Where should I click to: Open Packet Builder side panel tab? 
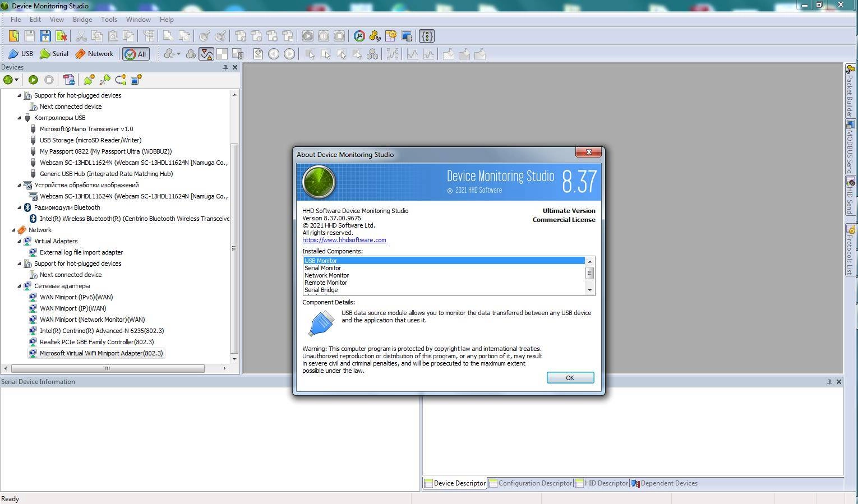(x=850, y=91)
